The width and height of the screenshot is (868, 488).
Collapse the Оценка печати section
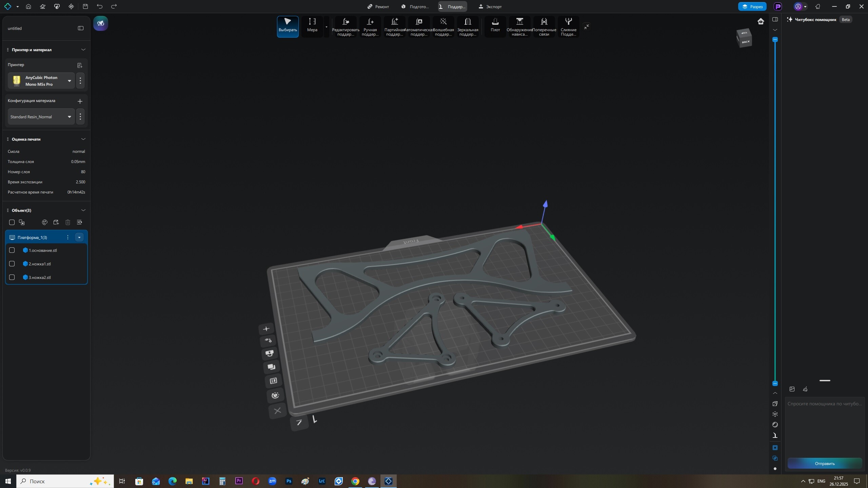[83, 139]
